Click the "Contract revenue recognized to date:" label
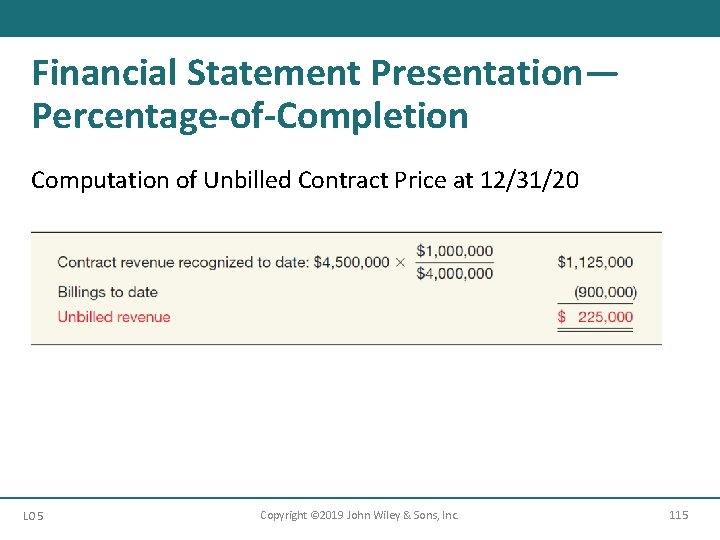 click(183, 262)
